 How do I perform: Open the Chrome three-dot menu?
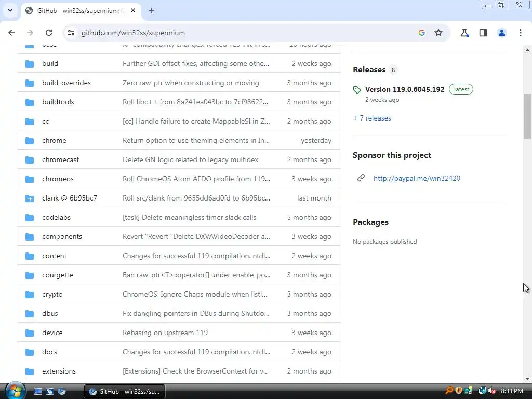tap(521, 33)
